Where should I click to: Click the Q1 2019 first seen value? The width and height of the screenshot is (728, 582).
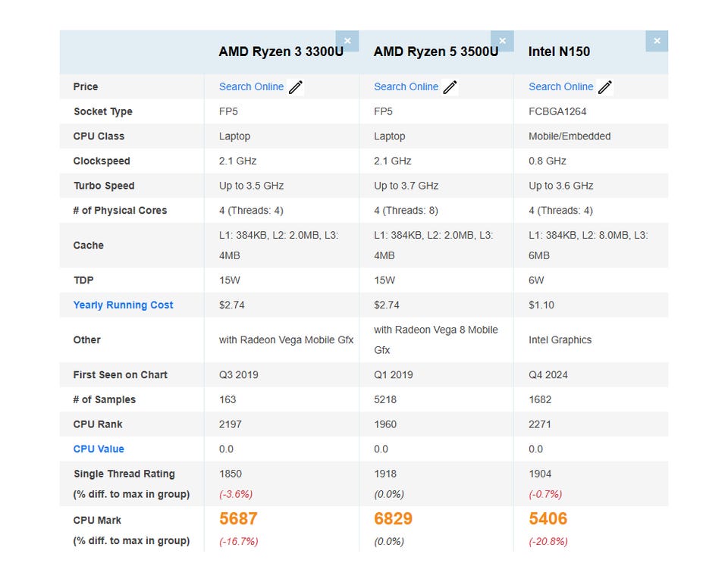tap(394, 374)
